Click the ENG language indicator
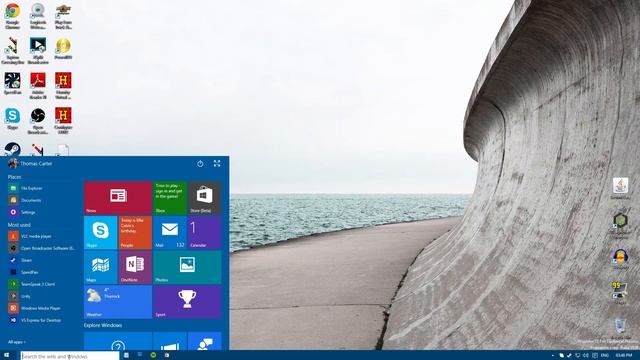This screenshot has height=360, width=640. (604, 356)
